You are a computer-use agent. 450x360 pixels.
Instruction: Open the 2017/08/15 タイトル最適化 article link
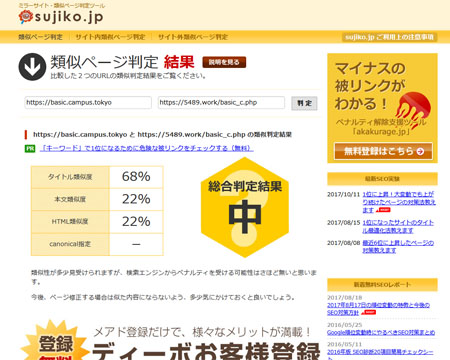click(398, 226)
